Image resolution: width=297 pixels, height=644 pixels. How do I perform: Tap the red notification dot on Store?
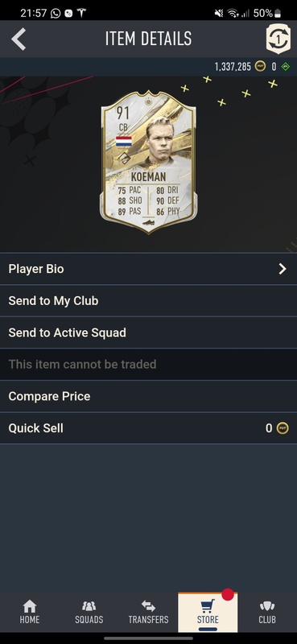(x=228, y=594)
